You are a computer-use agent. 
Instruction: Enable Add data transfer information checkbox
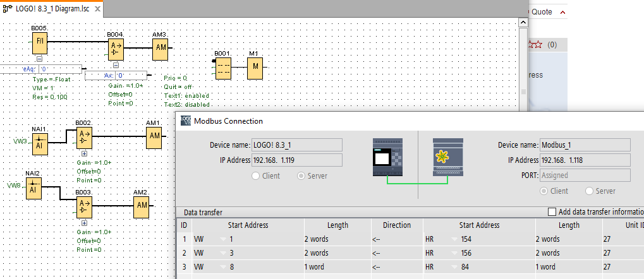click(x=552, y=213)
